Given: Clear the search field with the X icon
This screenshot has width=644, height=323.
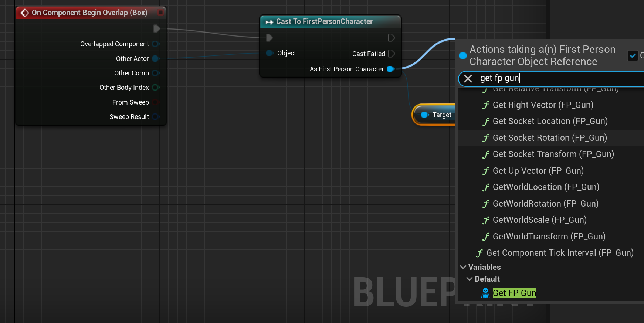Looking at the screenshot, I should (x=468, y=79).
